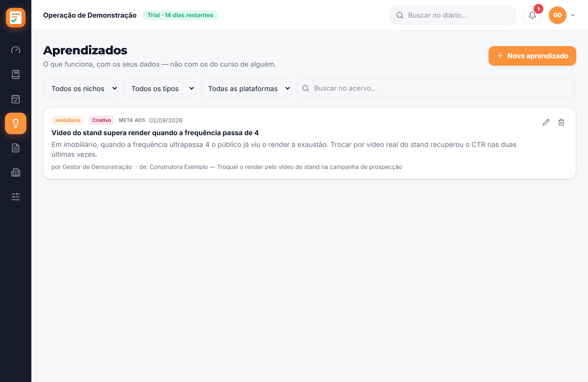Expand the user menu chevron

pos(573,15)
